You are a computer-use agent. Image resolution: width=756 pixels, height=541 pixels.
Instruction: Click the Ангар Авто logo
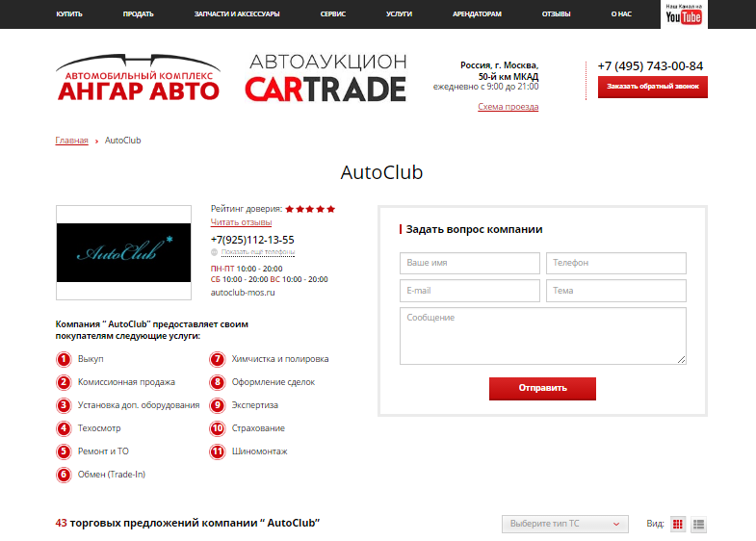pos(139,78)
